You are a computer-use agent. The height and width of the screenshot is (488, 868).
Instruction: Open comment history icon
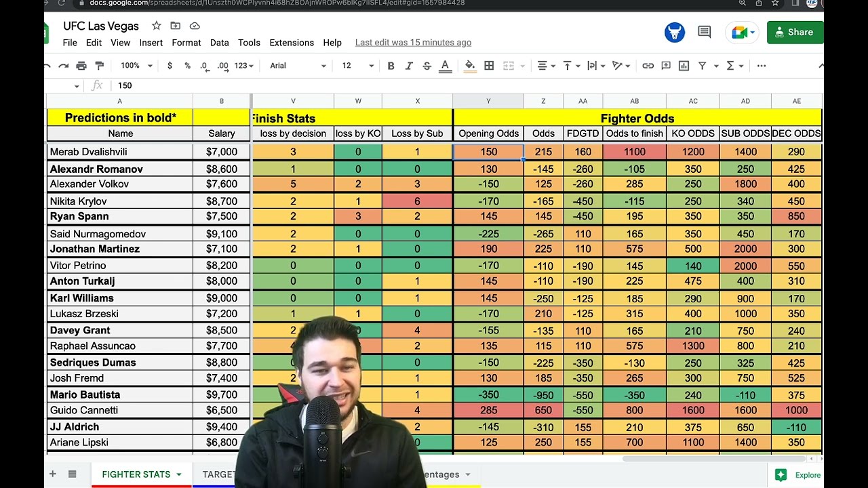[x=705, y=32]
